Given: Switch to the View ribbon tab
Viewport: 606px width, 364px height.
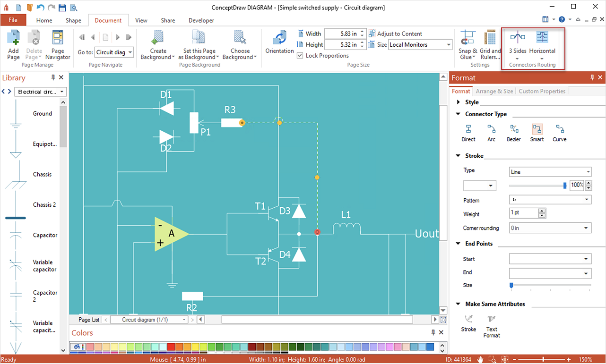Looking at the screenshot, I should tap(141, 20).
